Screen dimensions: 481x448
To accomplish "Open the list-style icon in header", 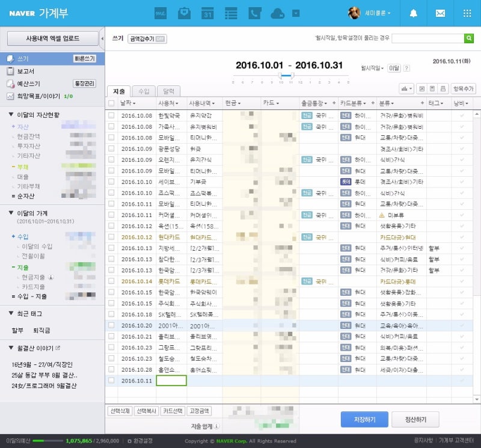I will [x=231, y=13].
